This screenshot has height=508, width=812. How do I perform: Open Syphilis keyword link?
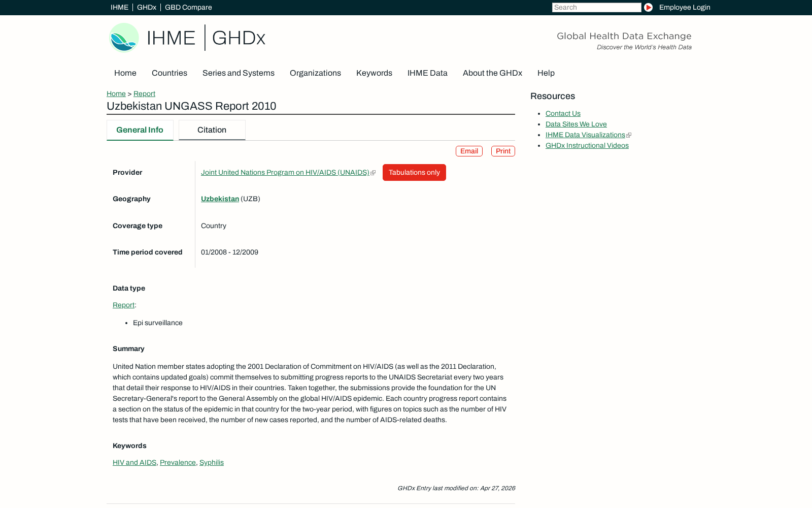(212, 462)
